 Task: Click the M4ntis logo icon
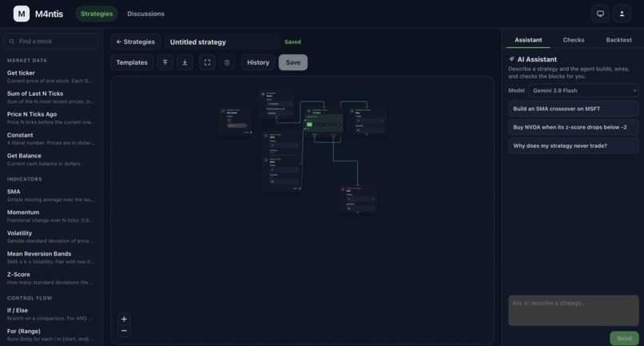[x=22, y=14]
